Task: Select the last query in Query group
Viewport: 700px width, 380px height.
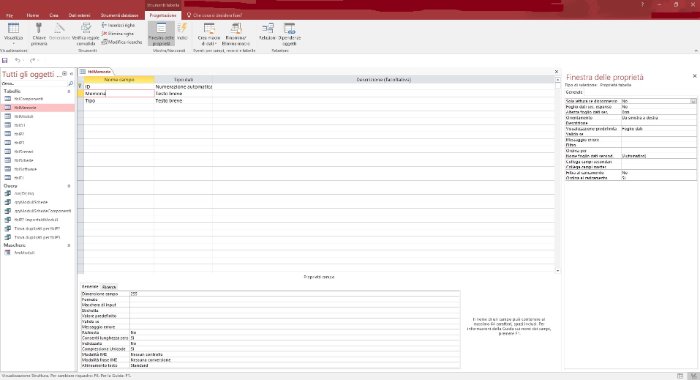Action: click(x=38, y=237)
